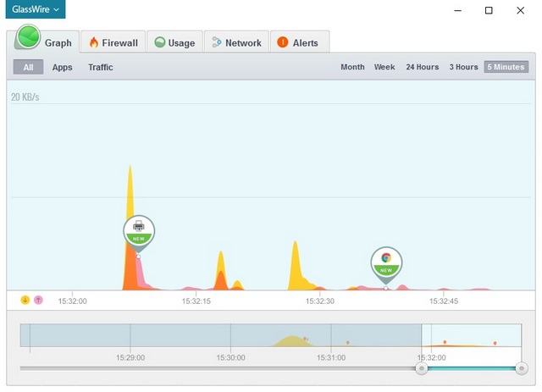Viewport: 542px width, 392px height.
Task: Click the Chrome NEW alert marker on graph
Action: [386, 262]
